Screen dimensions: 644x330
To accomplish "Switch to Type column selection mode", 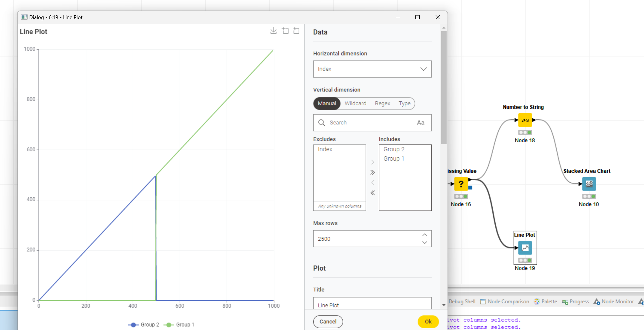I will coord(404,103).
